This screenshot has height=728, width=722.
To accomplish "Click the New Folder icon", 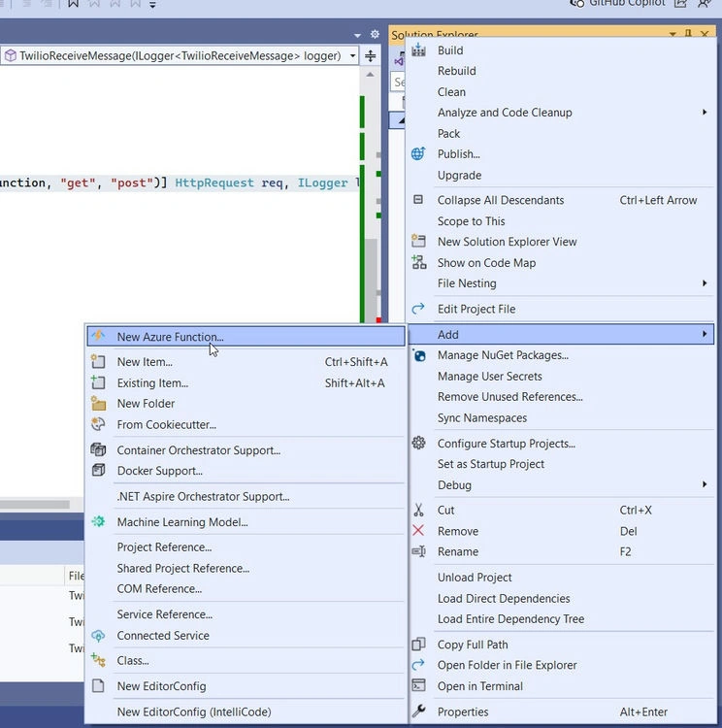I will point(98,403).
